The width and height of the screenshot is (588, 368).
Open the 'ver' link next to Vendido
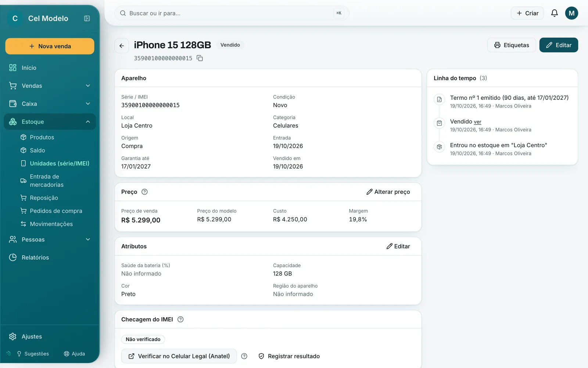[477, 122]
